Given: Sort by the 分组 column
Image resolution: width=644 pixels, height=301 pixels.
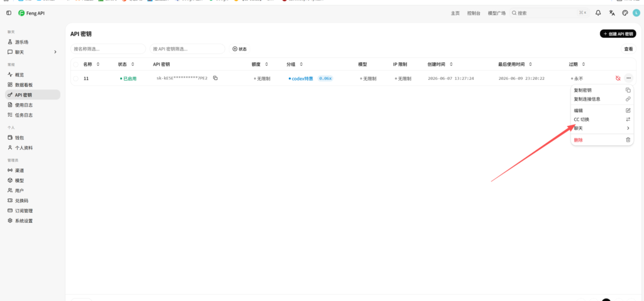Looking at the screenshot, I should 294,64.
